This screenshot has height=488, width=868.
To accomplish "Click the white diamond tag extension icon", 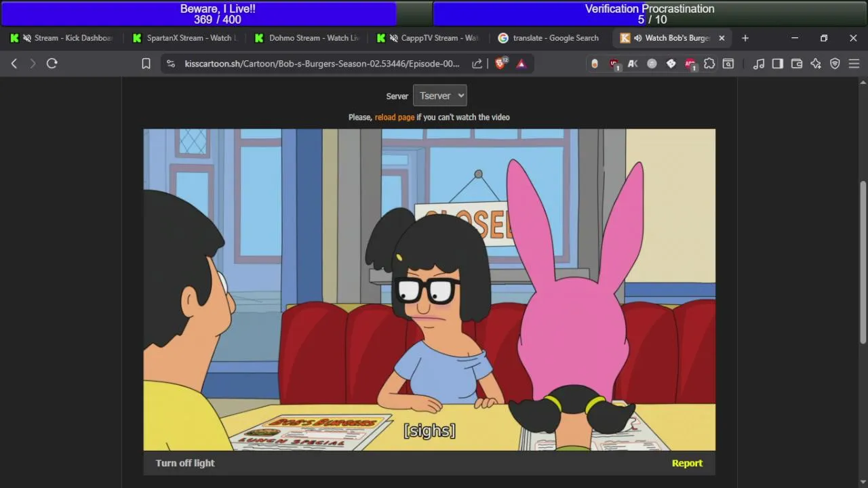I will coord(671,64).
